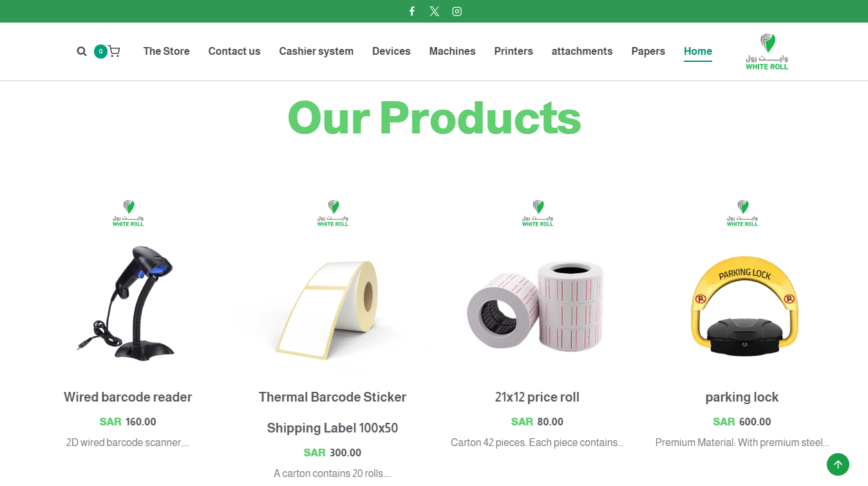
Task: Open the Cashier system menu
Action: [x=316, y=51]
